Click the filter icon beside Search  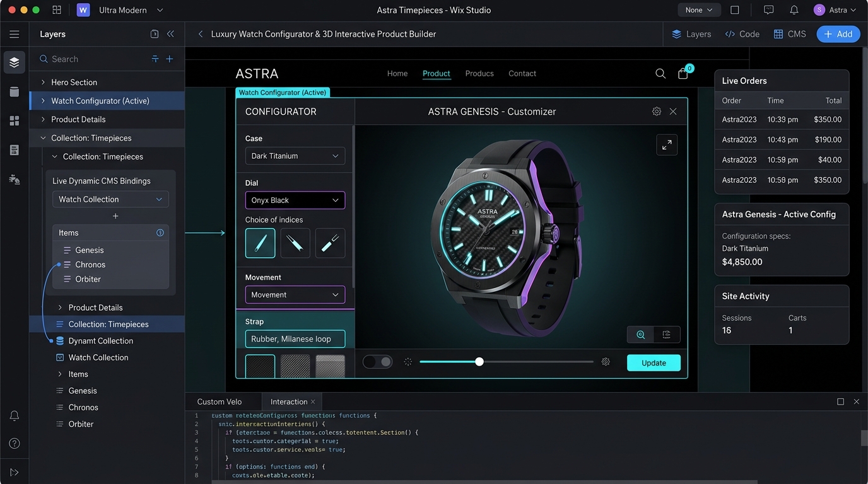(x=155, y=59)
